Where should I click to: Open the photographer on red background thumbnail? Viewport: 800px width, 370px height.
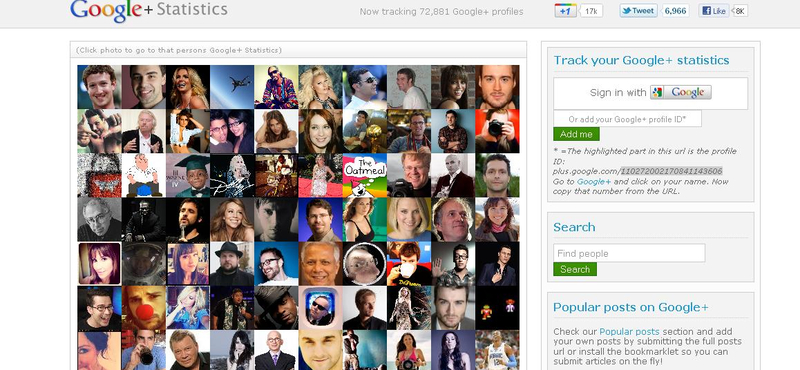click(497, 131)
